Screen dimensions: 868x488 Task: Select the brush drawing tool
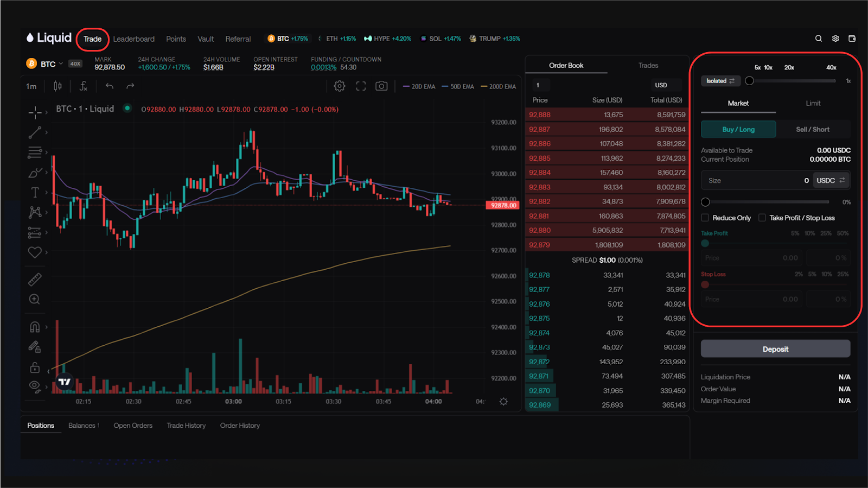pyautogui.click(x=35, y=173)
